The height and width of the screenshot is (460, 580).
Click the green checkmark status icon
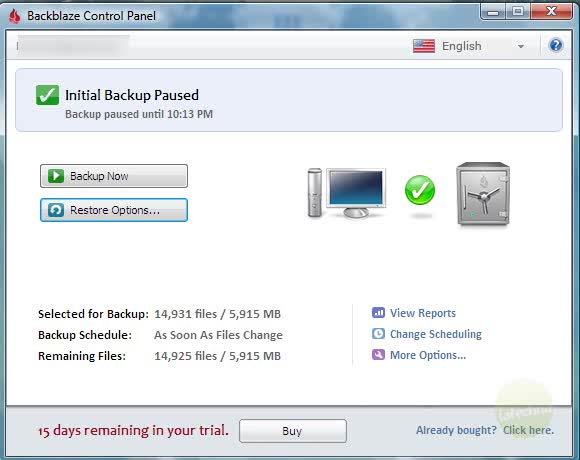click(47, 95)
